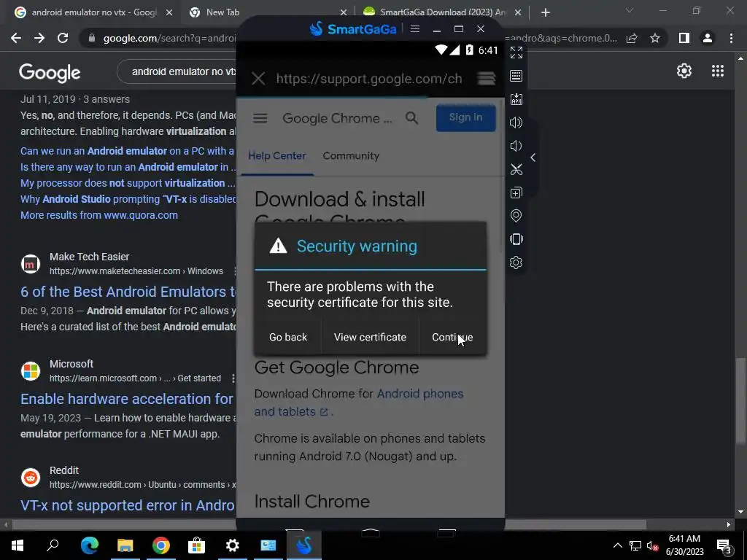Toggle the Chrome side panel icon
Image resolution: width=747 pixels, height=560 pixels.
(x=684, y=38)
